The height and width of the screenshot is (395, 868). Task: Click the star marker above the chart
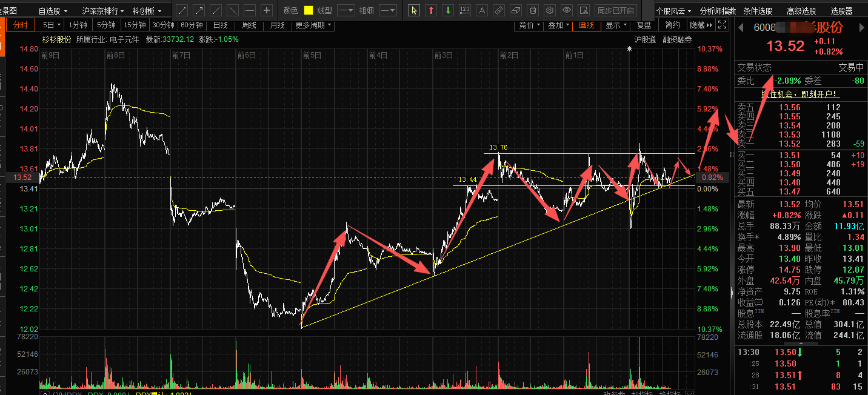[629, 49]
